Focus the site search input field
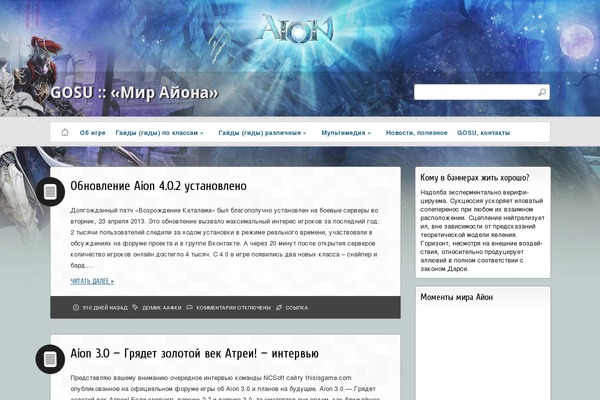This screenshot has height=400, width=600. 482,92
